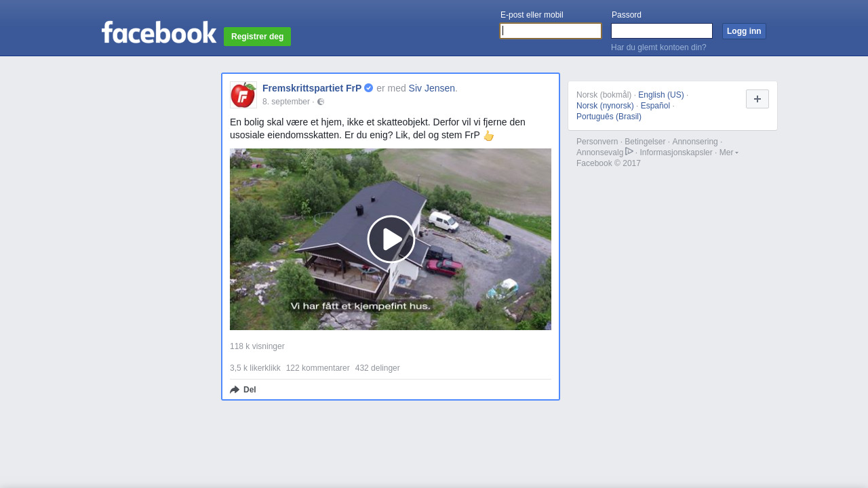868x488 pixels.
Task: Click the public globe privacy icon
Action: tap(321, 102)
